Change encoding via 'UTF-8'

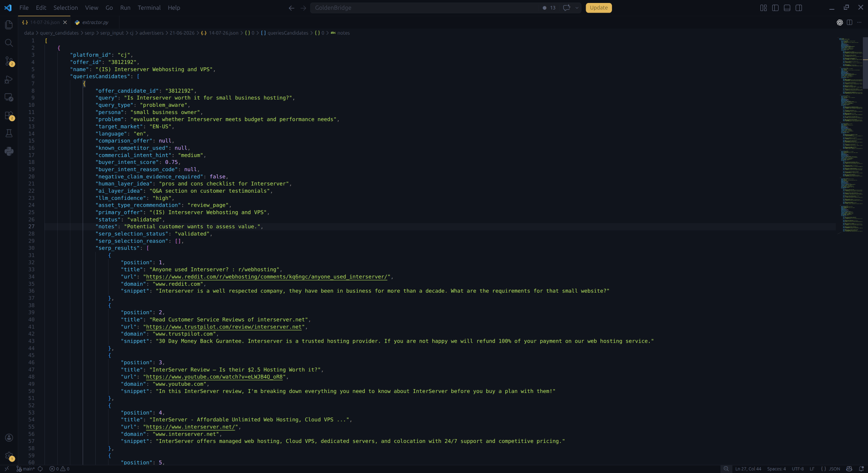[798, 469]
